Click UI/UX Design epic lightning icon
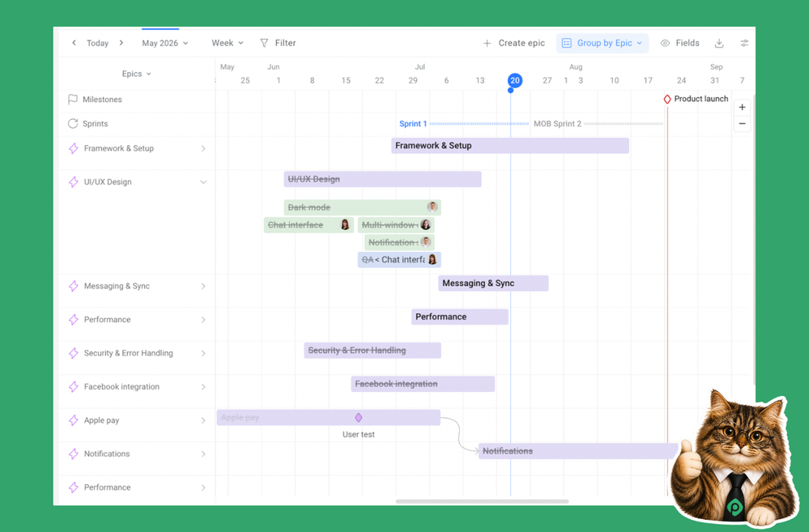Screen dimensions: 809x532 click(73, 182)
